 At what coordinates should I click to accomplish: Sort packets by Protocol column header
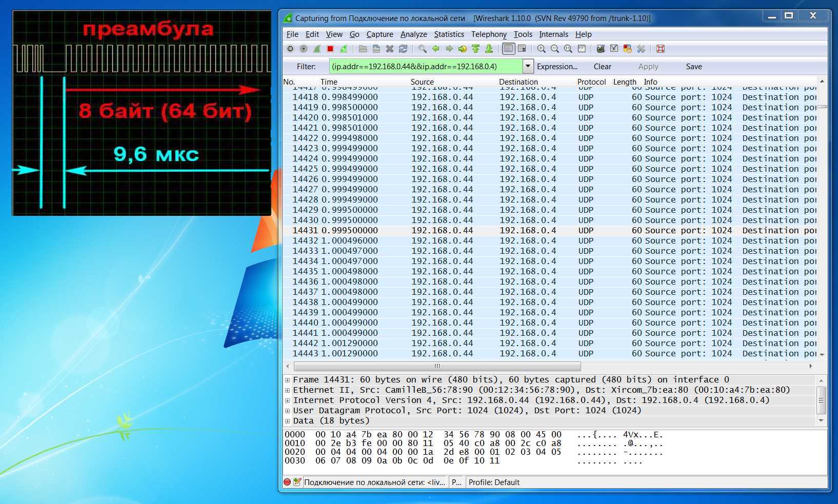591,82
